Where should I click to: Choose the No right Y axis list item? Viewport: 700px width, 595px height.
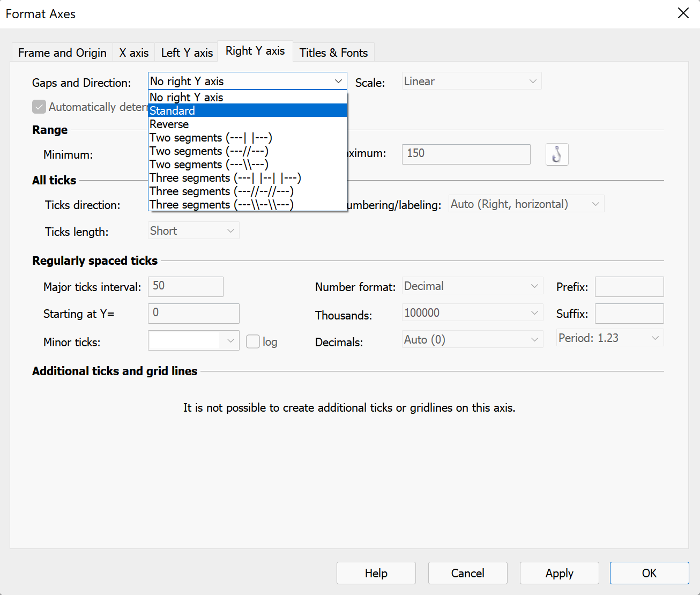coord(247,97)
